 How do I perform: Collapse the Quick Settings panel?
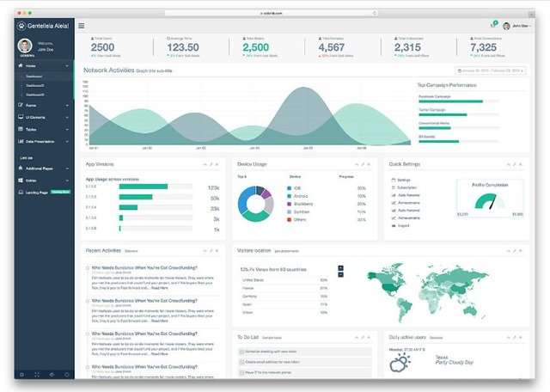click(508, 164)
